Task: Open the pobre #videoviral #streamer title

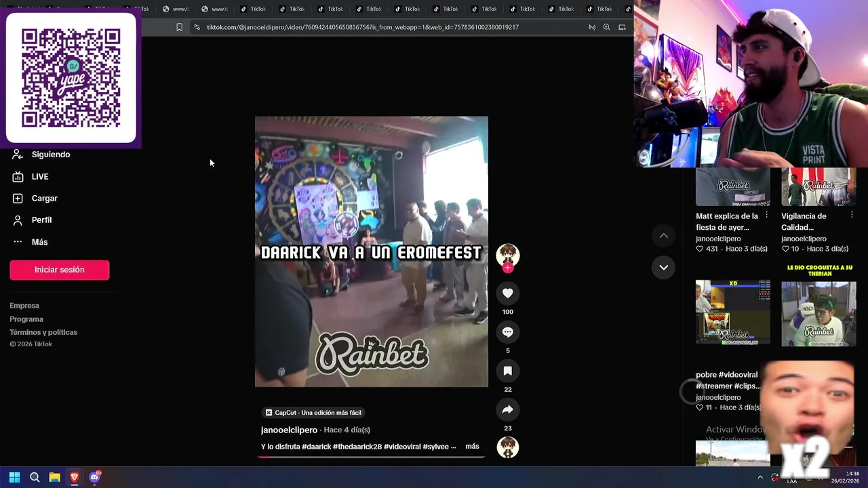Action: 728,380
